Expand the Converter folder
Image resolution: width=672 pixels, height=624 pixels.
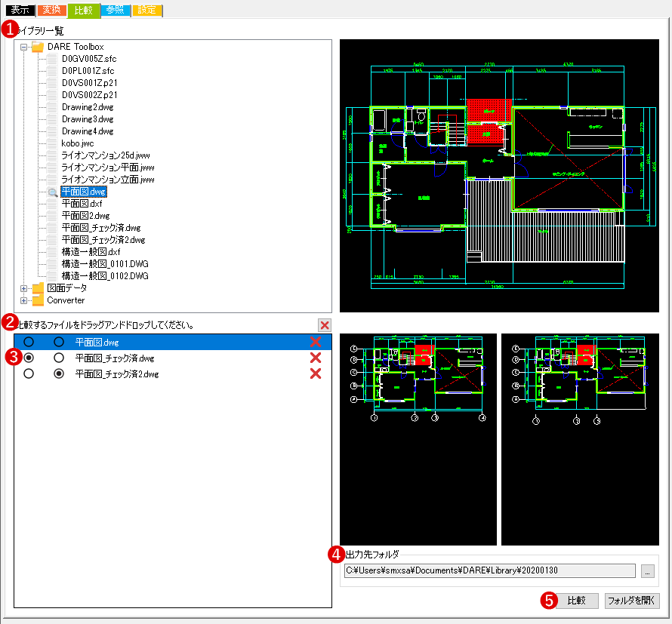point(24,300)
